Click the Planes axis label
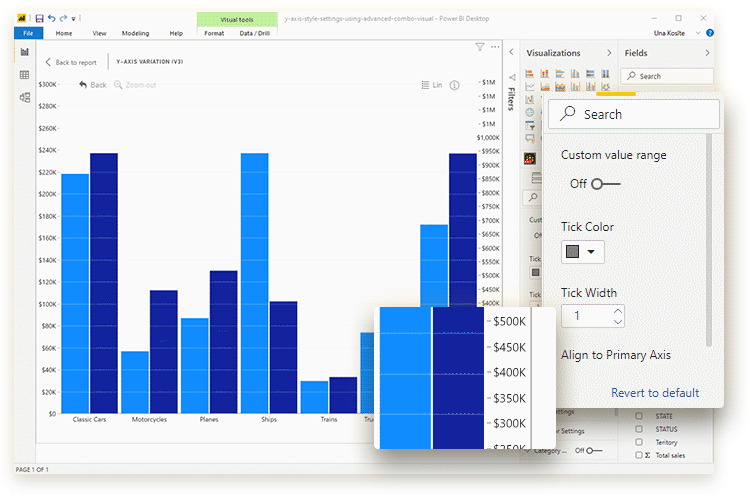The height and width of the screenshot is (500, 750). pos(209,419)
